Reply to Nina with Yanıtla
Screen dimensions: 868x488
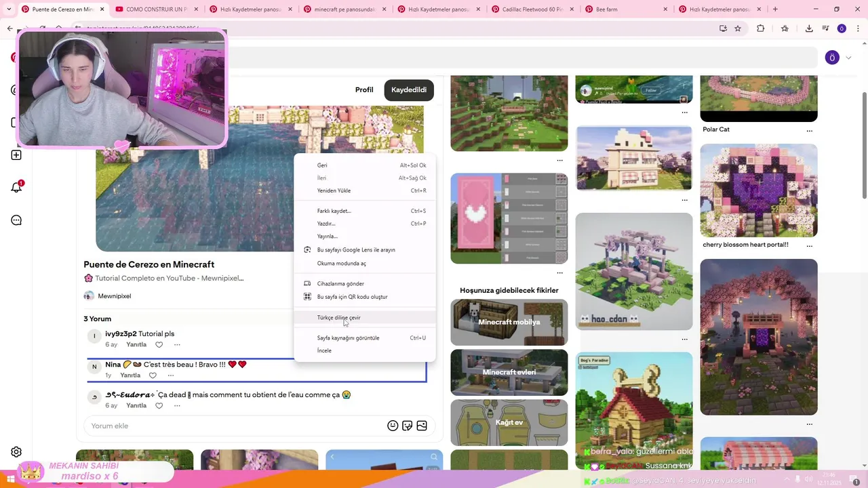pos(130,375)
